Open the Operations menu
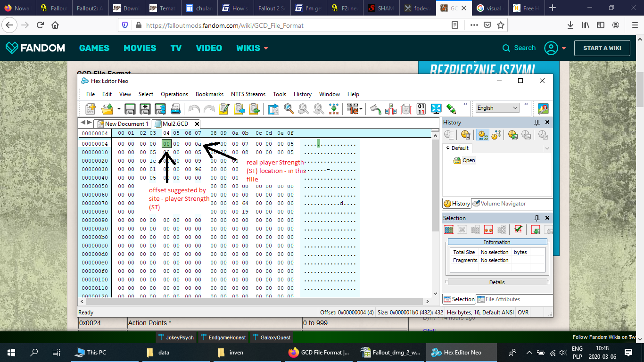Viewport: 644px width, 362px height. pos(174,94)
